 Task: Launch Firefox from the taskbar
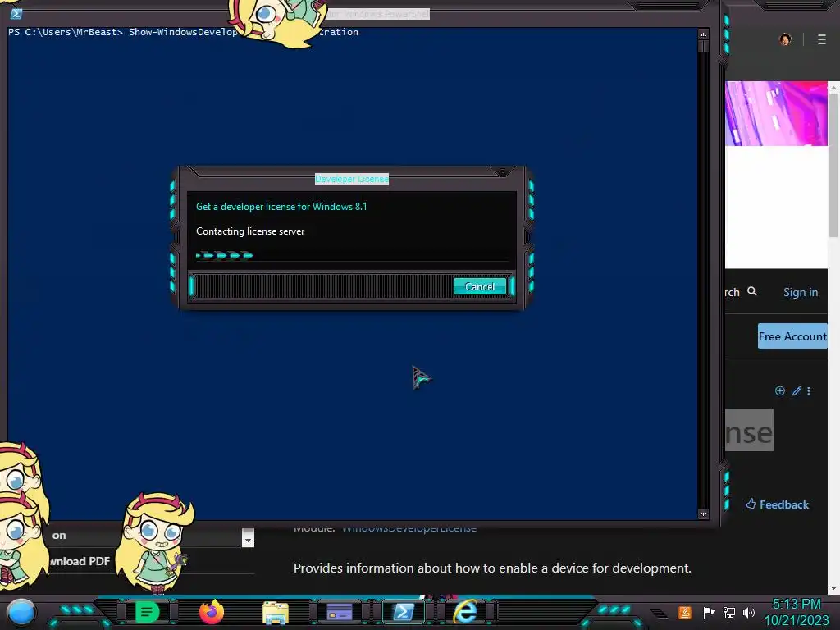212,612
